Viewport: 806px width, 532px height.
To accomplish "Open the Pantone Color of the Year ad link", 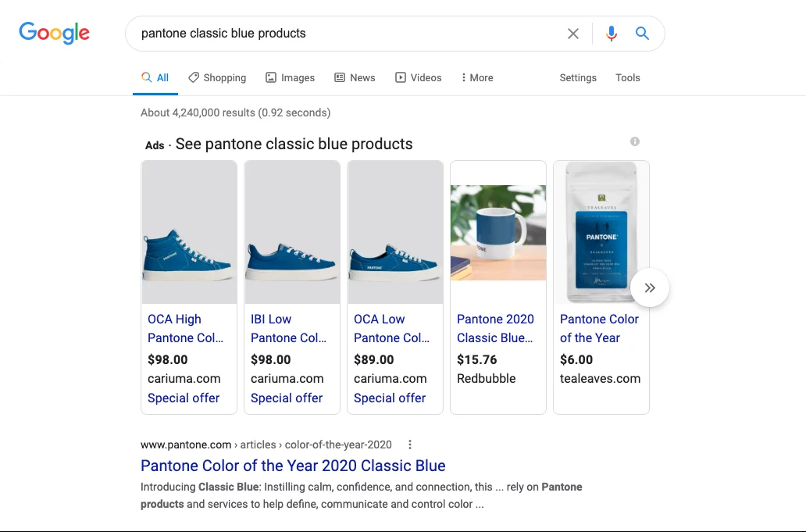I will (x=599, y=328).
